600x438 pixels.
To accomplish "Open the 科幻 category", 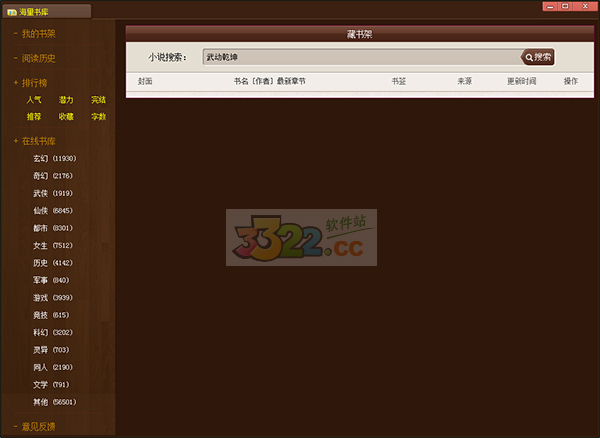I will pyautogui.click(x=53, y=332).
